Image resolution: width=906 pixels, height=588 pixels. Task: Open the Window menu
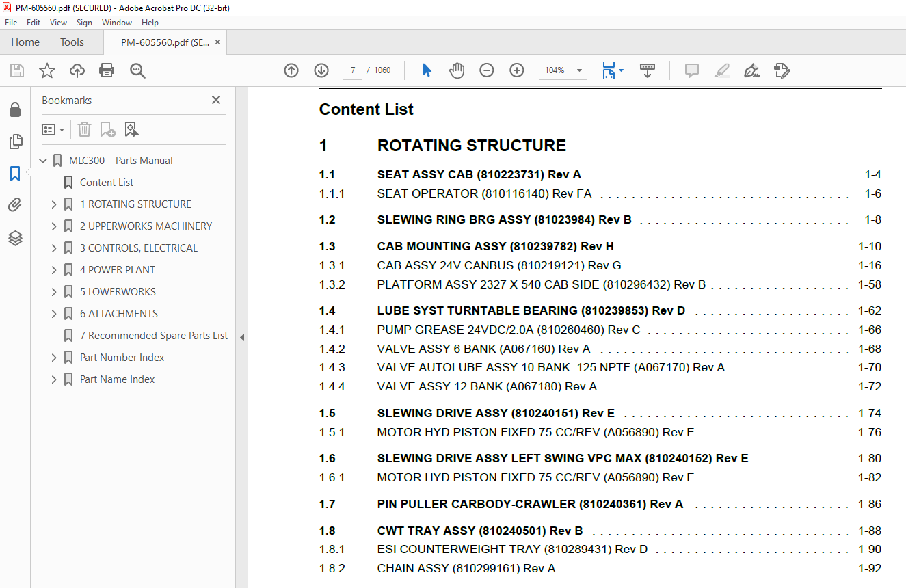117,23
